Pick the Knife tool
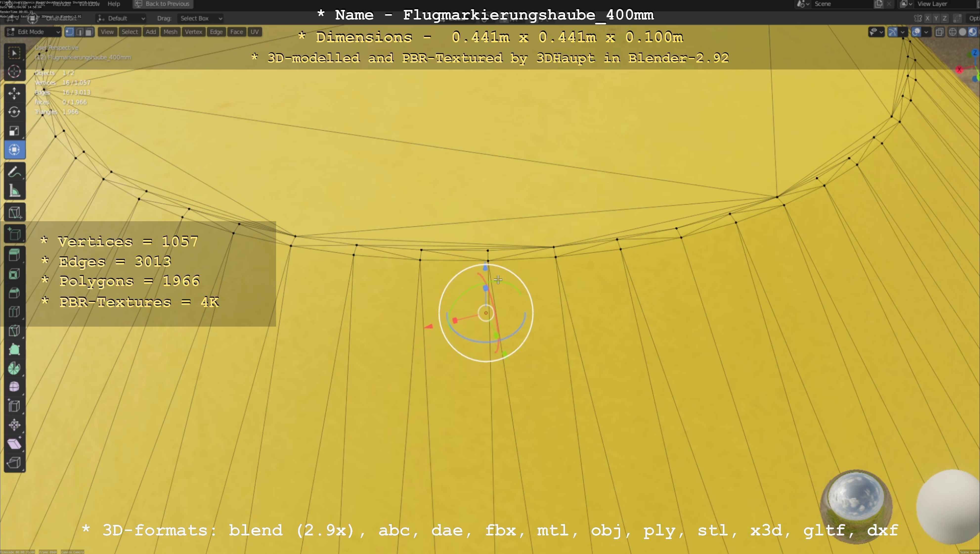Screen dimensions: 980x554 [14, 331]
